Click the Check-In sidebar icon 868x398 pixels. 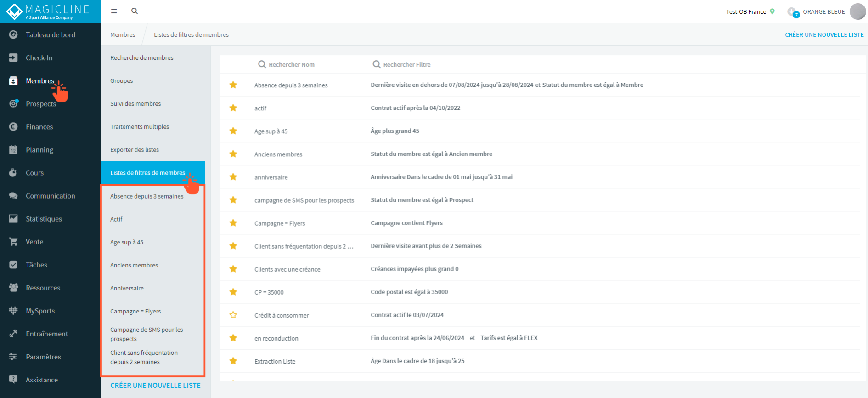click(13, 57)
